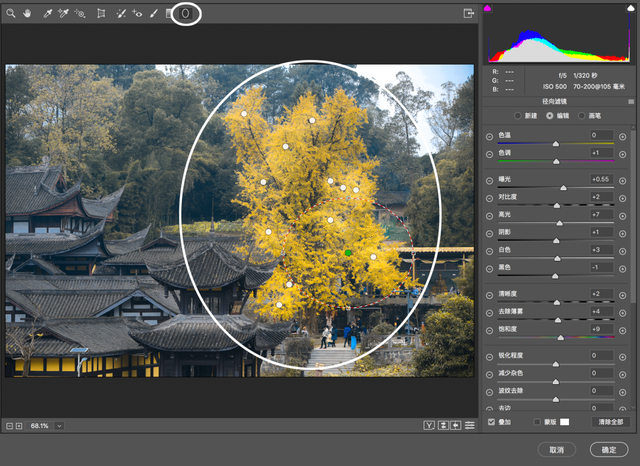
Task: Select the Zoom tool
Action: 11,13
